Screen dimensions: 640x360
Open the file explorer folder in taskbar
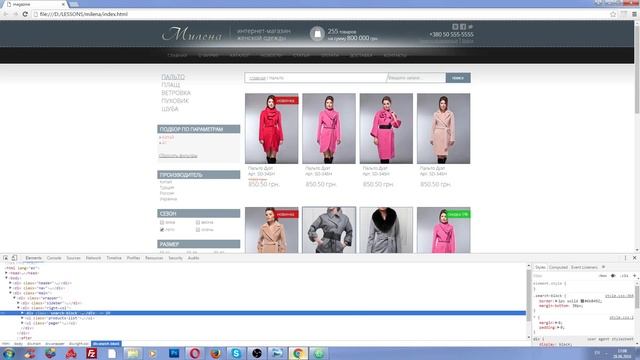click(133, 353)
